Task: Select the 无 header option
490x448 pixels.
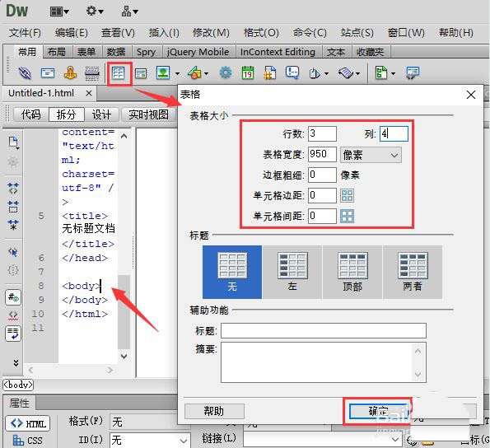Action: [232, 272]
